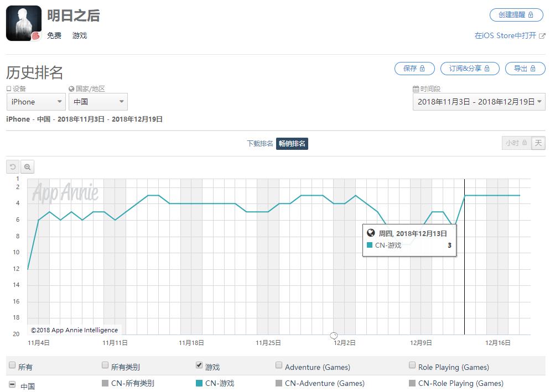Screen dimensions: 550x392
Task: Click the chart zoom magnifier icon
Action: [x=27, y=167]
